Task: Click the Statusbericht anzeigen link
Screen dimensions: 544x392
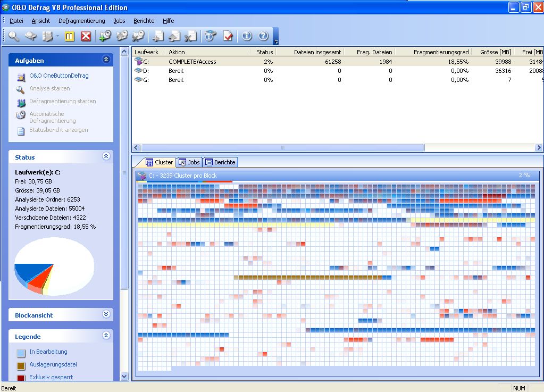Action: 58,130
